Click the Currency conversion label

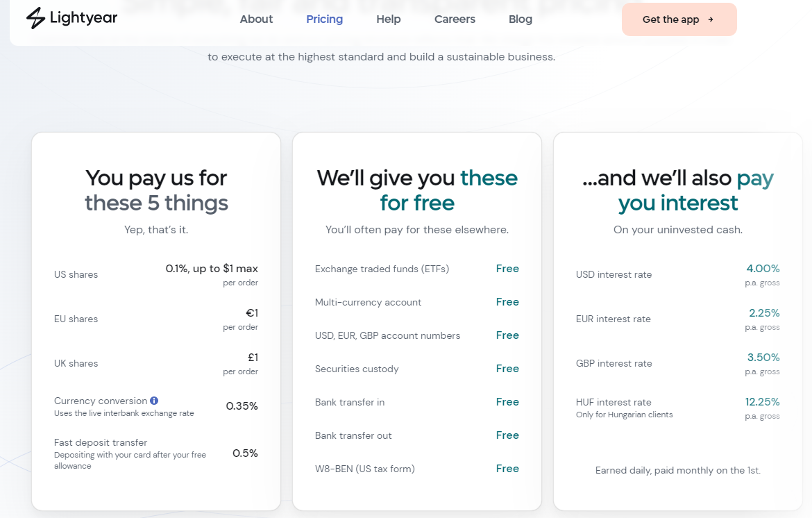101,401
